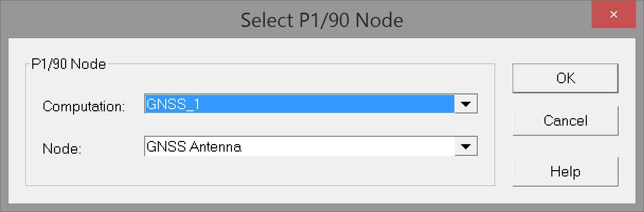This screenshot has height=212, width=644.
Task: Click the Select P1/90 Node title bar
Action: pyautogui.click(x=321, y=20)
